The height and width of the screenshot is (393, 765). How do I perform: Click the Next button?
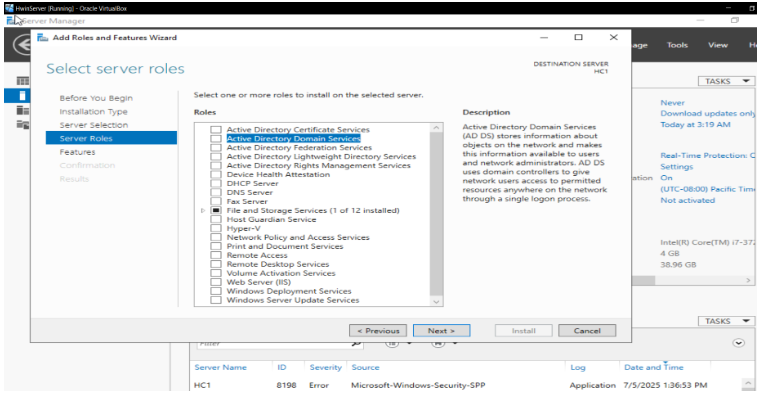[442, 331]
